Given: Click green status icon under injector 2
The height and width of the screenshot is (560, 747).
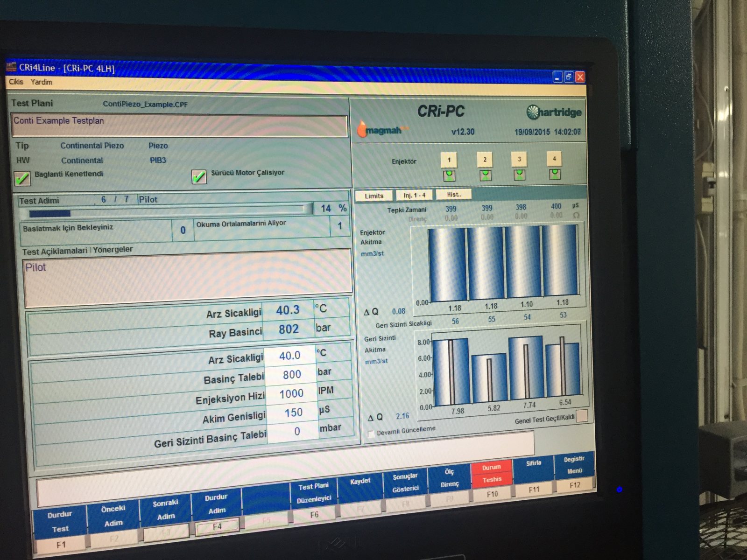Looking at the screenshot, I should [x=485, y=175].
